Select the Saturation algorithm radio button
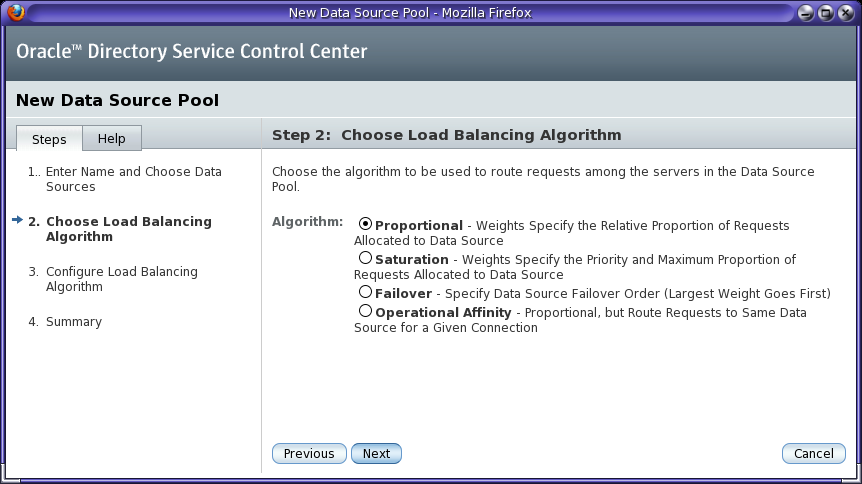The height and width of the screenshot is (484, 862). [x=366, y=258]
